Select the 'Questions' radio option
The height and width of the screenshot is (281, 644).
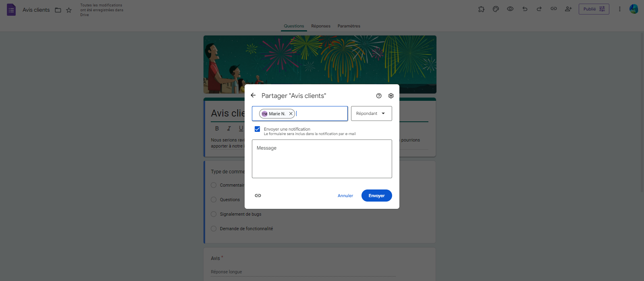click(x=214, y=200)
